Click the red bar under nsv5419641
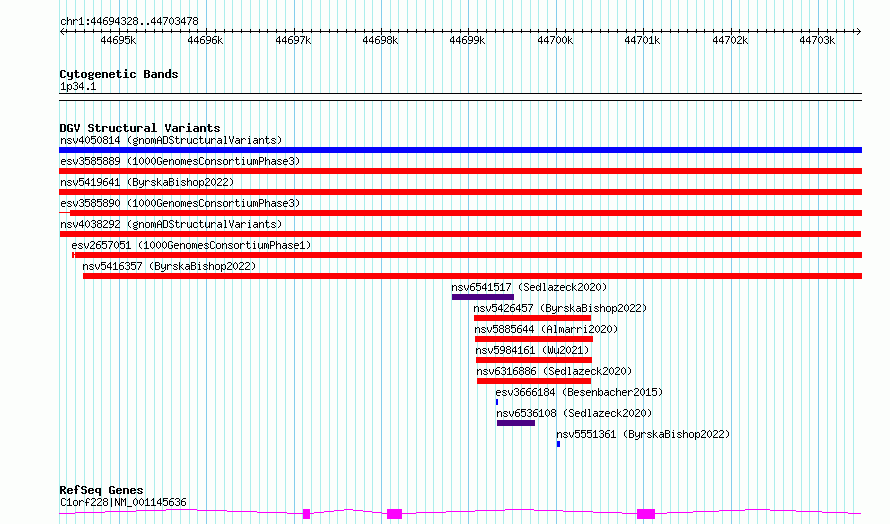Viewport: 890px width, 524px height. [x=460, y=192]
